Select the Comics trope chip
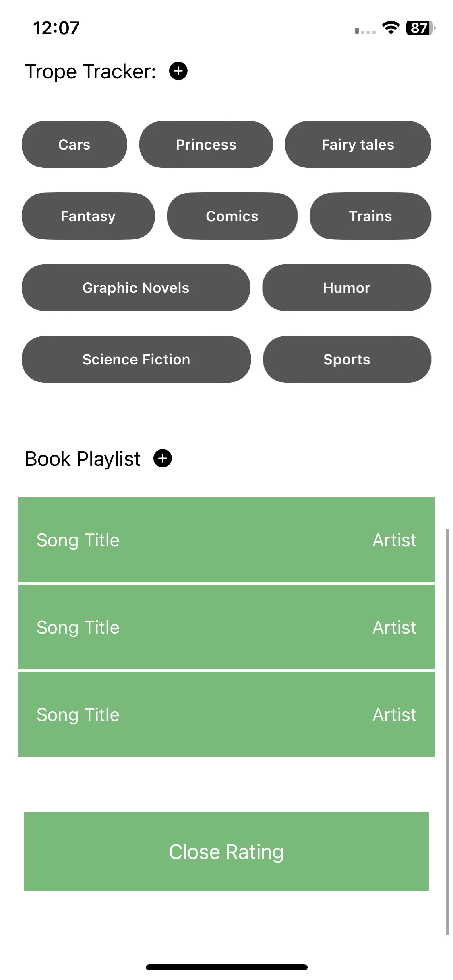This screenshot has height=980, width=453. (x=232, y=216)
